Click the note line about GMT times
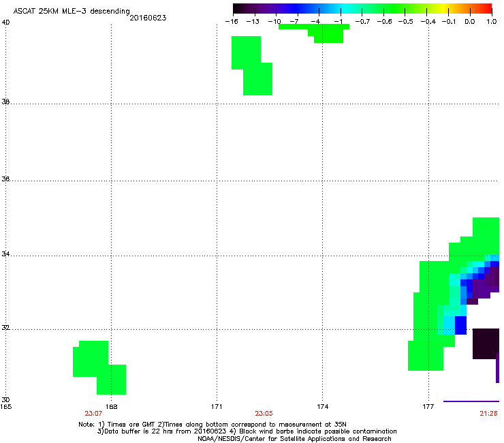Screen dimensions: 504x443 pyautogui.click(x=212, y=425)
